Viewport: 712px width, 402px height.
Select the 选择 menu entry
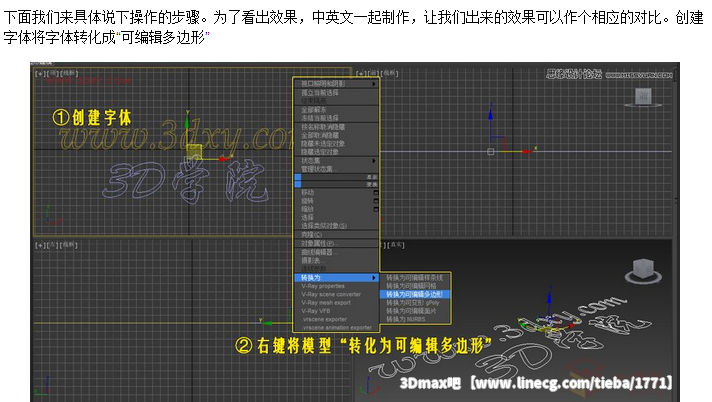click(336, 217)
